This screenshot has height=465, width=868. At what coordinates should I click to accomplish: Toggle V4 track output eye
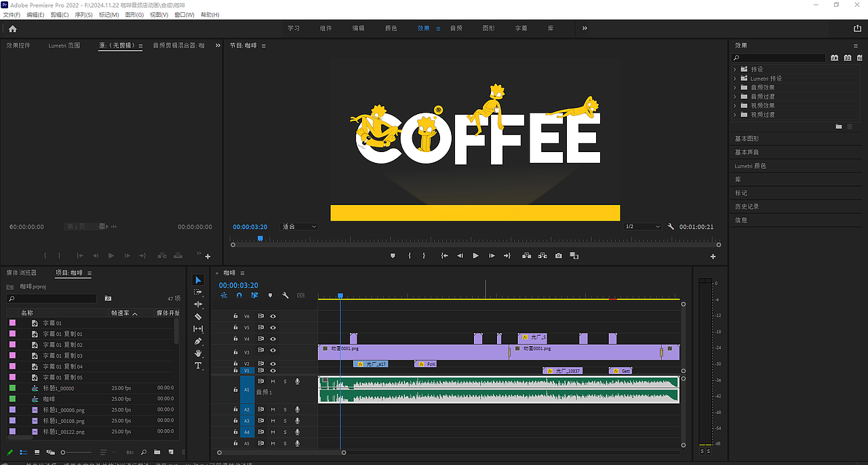pyautogui.click(x=273, y=339)
